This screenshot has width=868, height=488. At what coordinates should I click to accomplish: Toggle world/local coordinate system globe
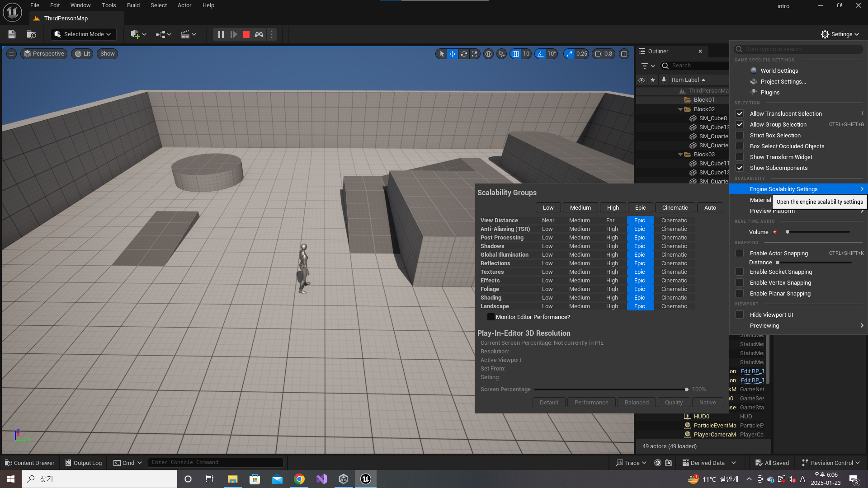[x=488, y=54]
